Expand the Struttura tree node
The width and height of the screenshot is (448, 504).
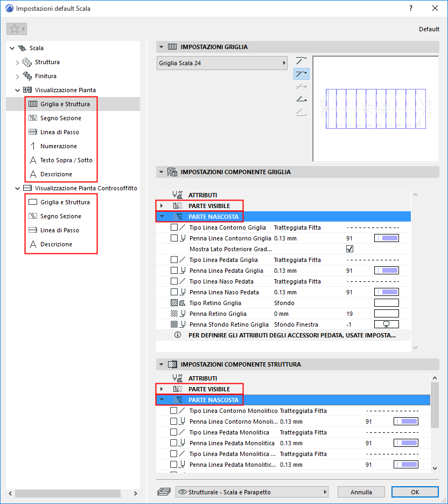tap(17, 63)
